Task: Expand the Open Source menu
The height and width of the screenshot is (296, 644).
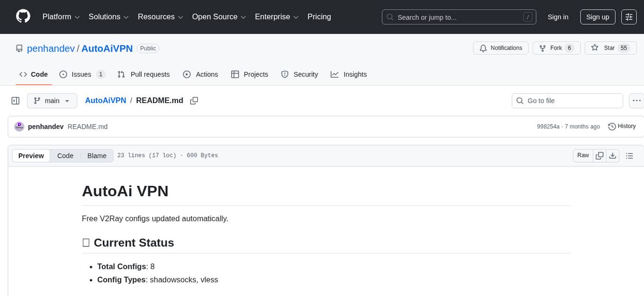Action: point(219,17)
